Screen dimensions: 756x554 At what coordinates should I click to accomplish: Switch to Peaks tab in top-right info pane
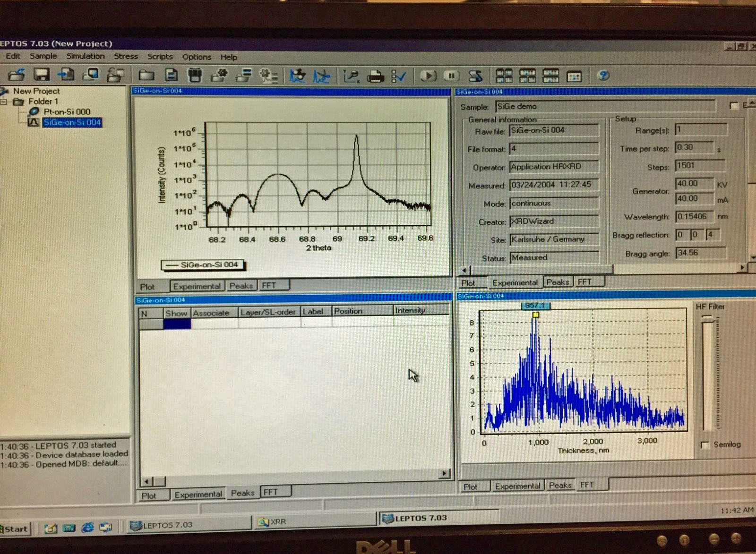[x=558, y=282]
